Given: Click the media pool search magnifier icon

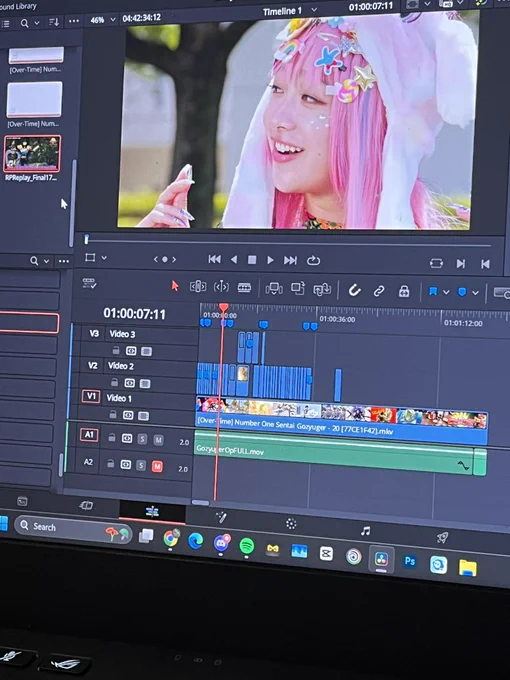Looking at the screenshot, I should (25, 23).
